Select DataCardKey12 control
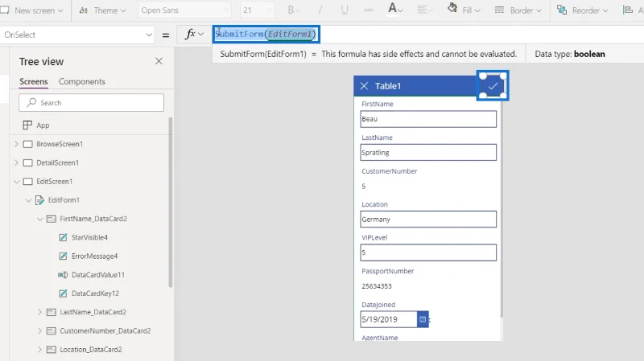Viewport: 644px width, 361px height. pos(95,293)
